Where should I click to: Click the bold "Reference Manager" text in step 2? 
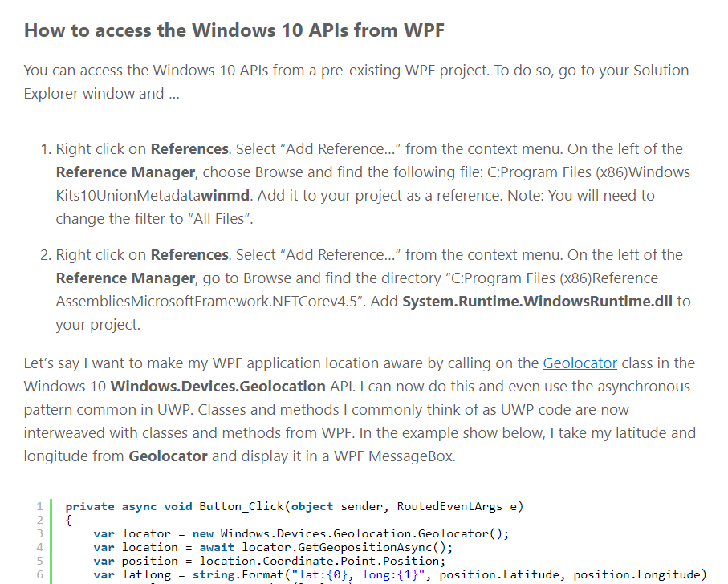click(x=125, y=278)
